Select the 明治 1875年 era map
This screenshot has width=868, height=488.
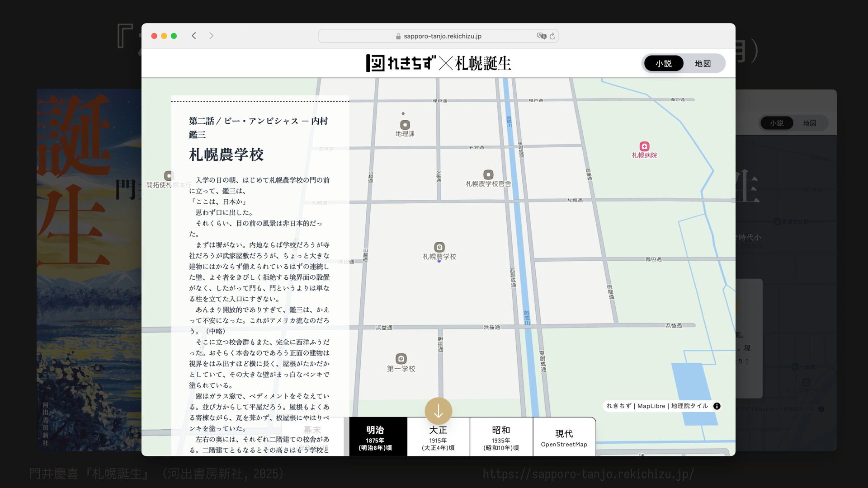point(375,437)
